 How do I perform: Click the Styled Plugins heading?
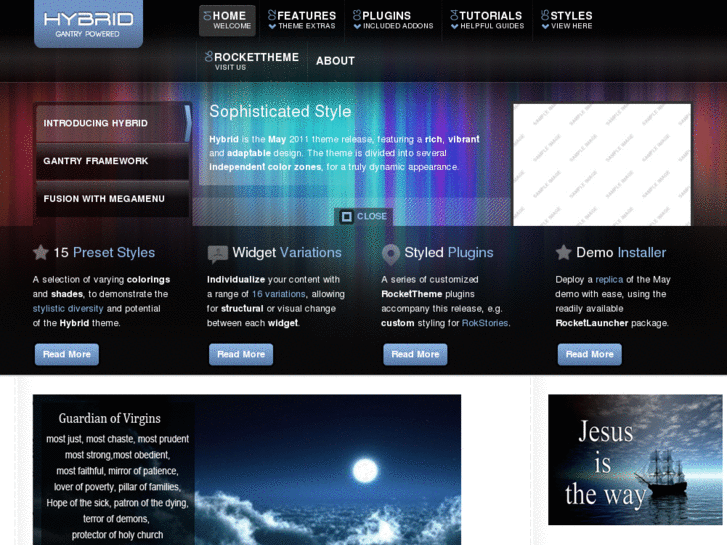click(x=449, y=252)
